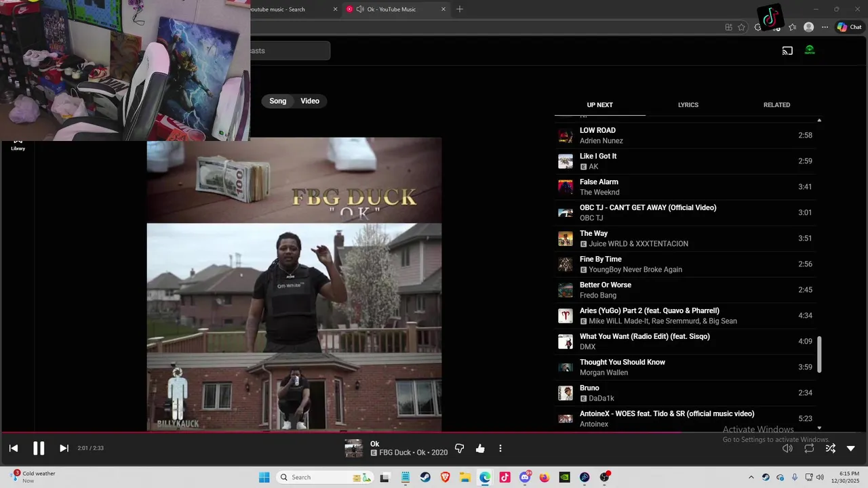The height and width of the screenshot is (488, 868).
Task: Like the song Ok with thumbs up
Action: (x=480, y=449)
